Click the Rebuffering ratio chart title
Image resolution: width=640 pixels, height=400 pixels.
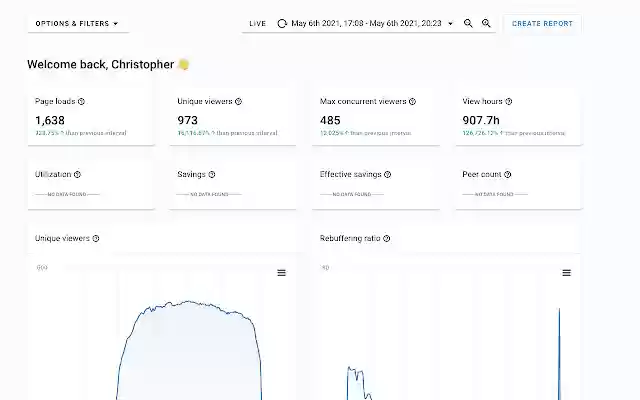pyautogui.click(x=350, y=238)
